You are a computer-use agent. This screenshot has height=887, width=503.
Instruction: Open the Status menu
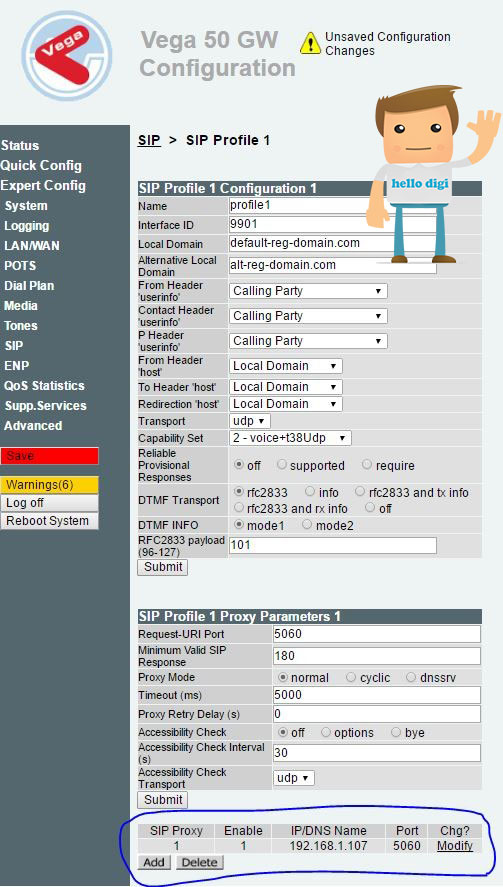coord(20,145)
